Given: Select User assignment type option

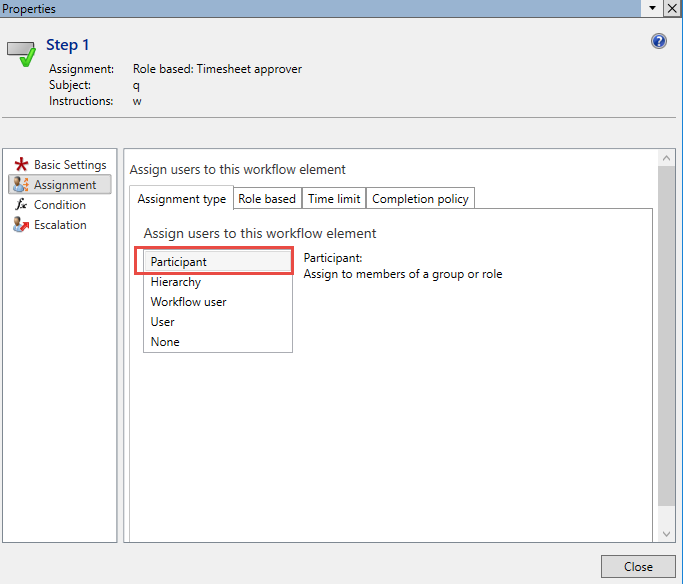Looking at the screenshot, I should click(x=163, y=322).
